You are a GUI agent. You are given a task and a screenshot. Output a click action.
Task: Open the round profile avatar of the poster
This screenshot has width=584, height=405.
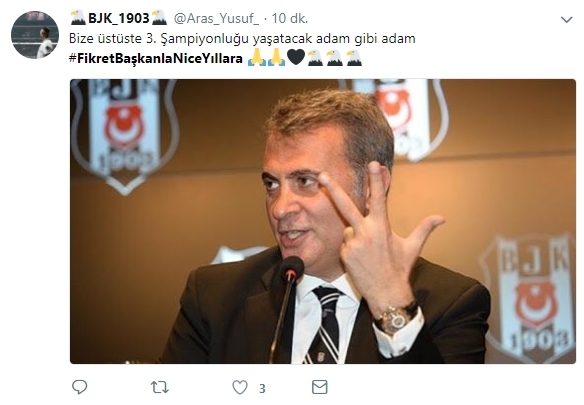[x=35, y=35]
